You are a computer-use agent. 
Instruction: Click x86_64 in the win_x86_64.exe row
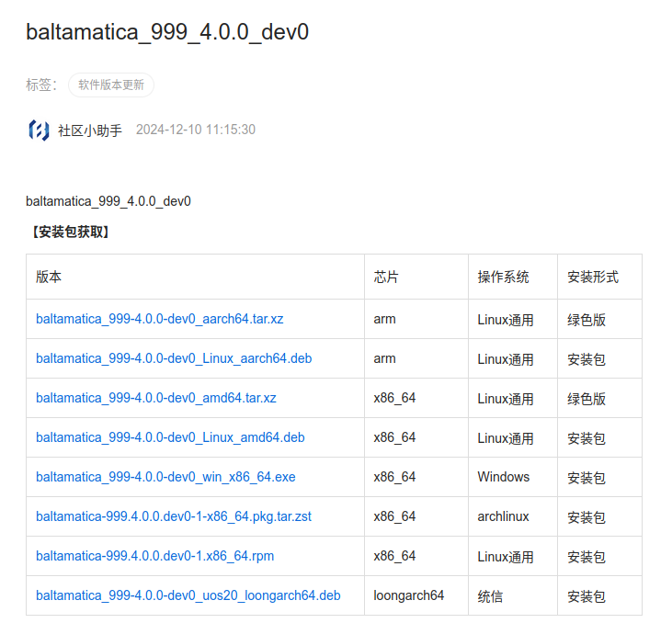(394, 477)
